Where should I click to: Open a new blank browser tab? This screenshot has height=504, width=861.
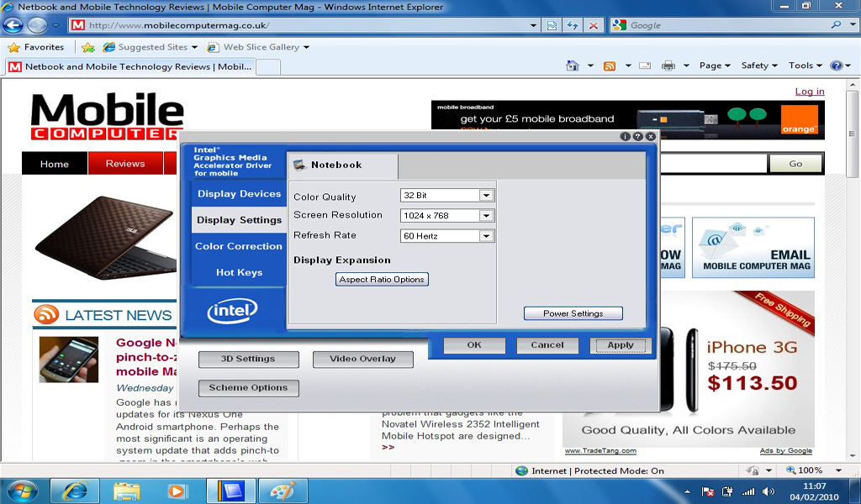point(268,67)
